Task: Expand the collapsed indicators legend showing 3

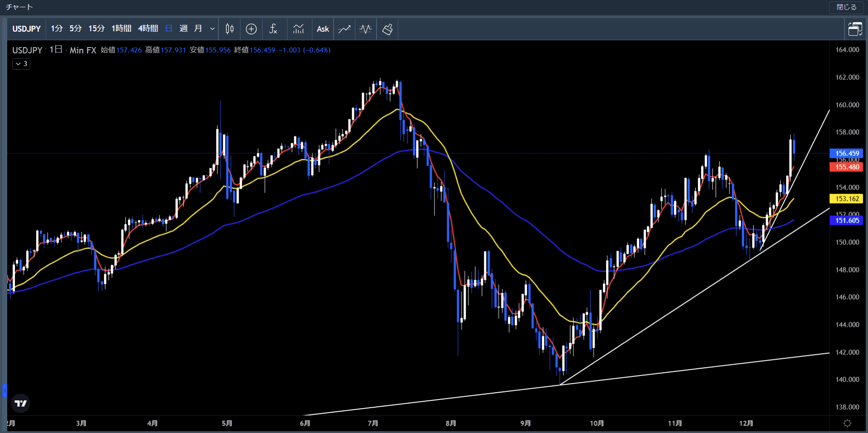Action: click(x=21, y=64)
